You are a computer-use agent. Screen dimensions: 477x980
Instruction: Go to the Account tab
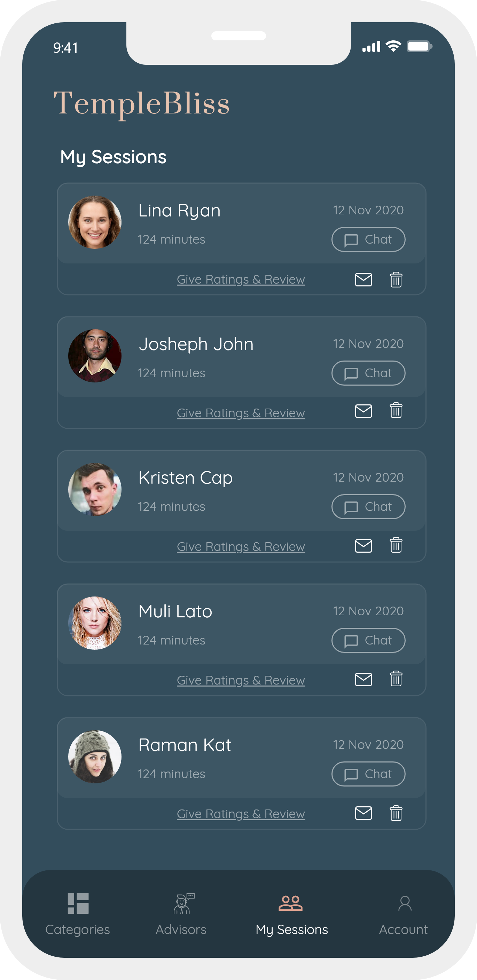(x=404, y=914)
